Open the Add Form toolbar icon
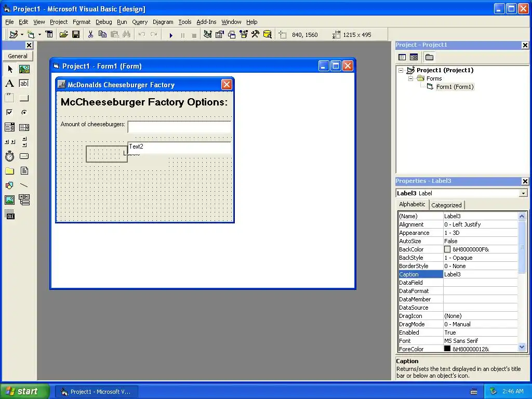This screenshot has height=399, width=532. [31, 34]
